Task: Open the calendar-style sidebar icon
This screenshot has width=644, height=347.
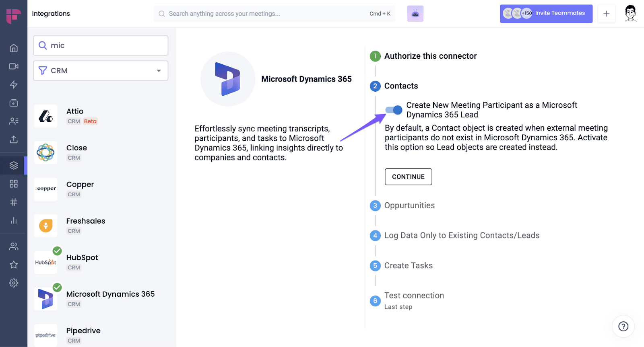Action: [14, 103]
